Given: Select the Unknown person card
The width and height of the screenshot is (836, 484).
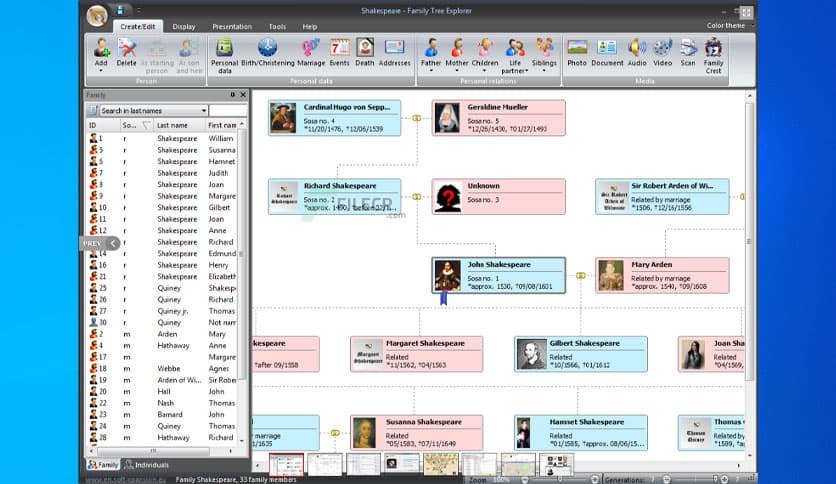Looking at the screenshot, I should pyautogui.click(x=499, y=197).
